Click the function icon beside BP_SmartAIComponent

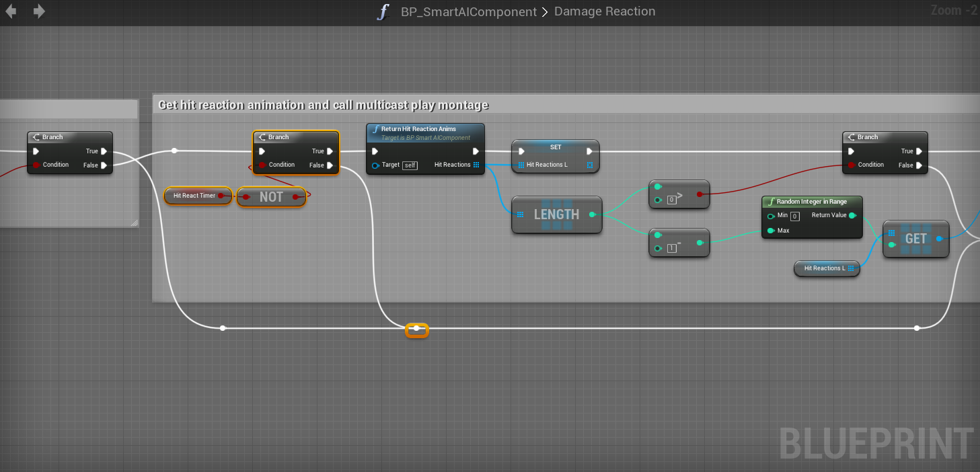click(383, 12)
